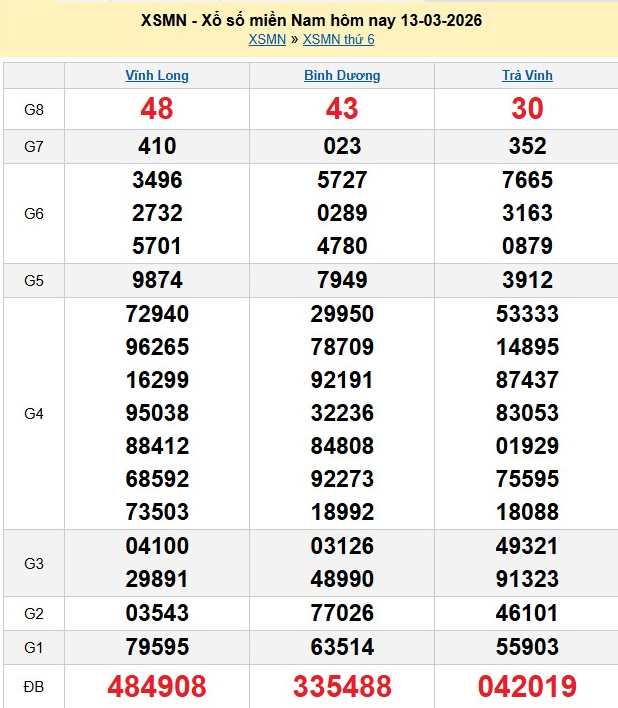Click G6 number 3163
This screenshot has height=708, width=618.
527,213
